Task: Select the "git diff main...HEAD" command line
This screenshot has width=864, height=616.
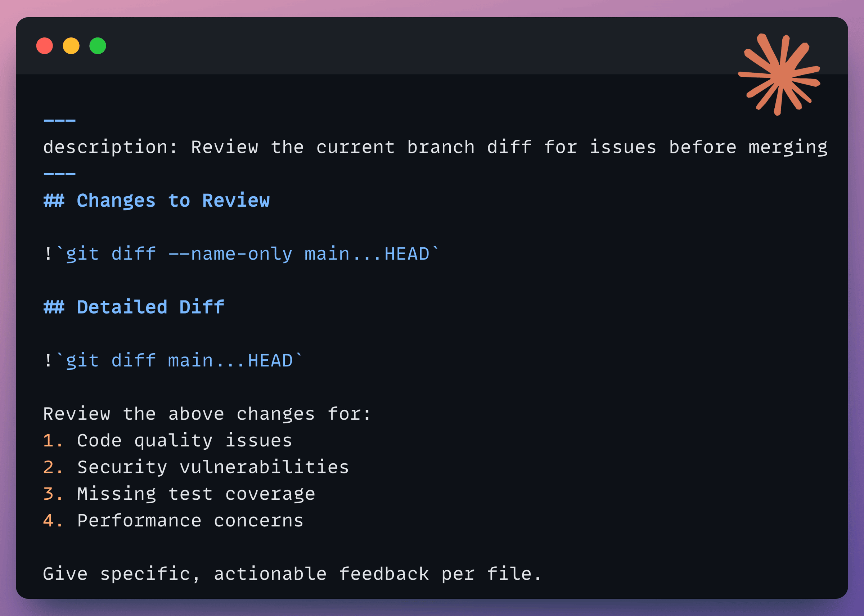Action: pos(179,360)
